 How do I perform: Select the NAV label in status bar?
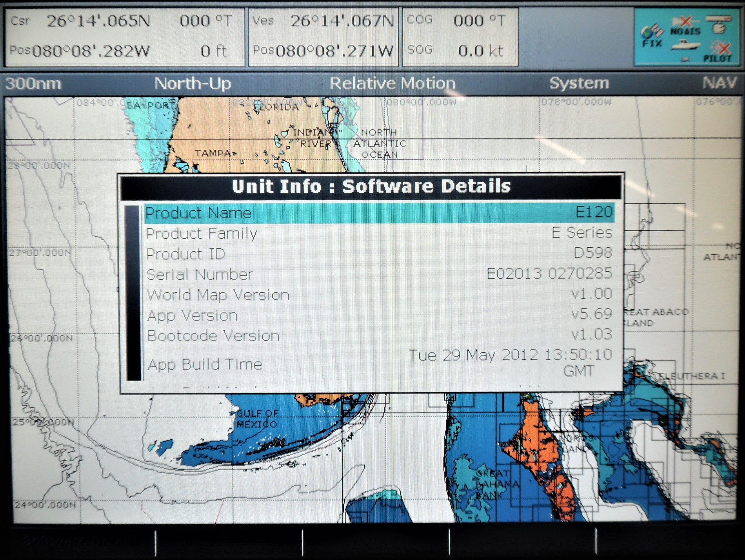(x=720, y=83)
